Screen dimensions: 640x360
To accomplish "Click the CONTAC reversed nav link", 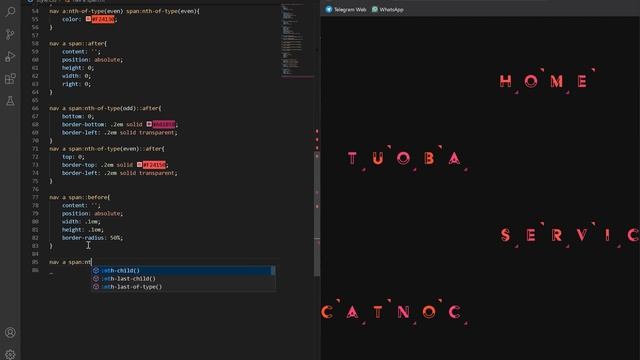I will [394, 312].
